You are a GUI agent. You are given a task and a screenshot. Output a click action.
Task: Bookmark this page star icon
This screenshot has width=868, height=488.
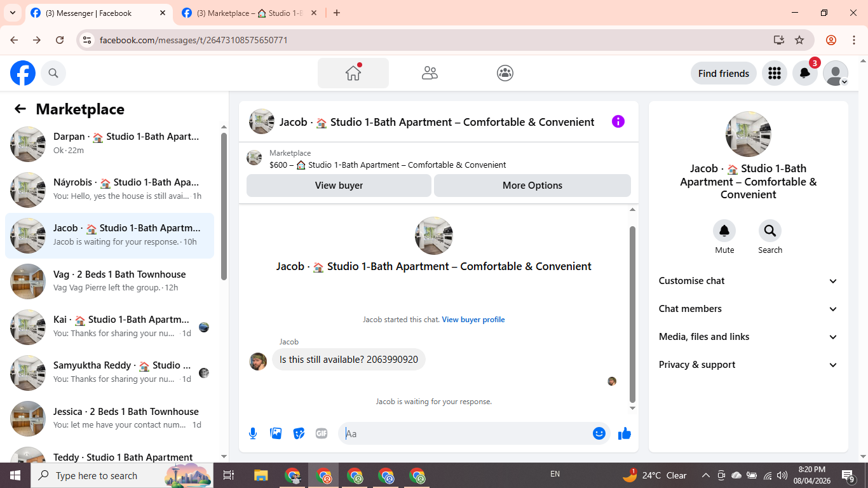point(799,40)
